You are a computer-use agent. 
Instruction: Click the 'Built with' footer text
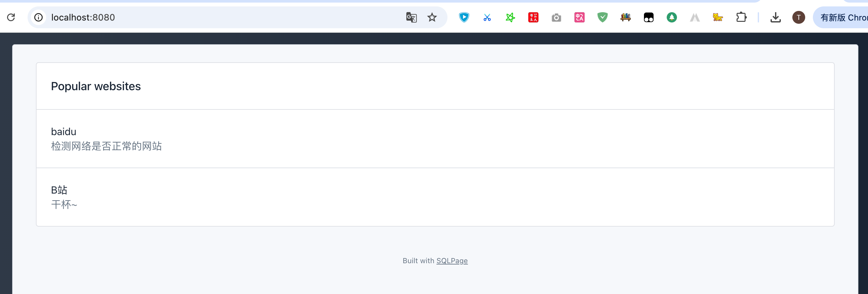418,261
